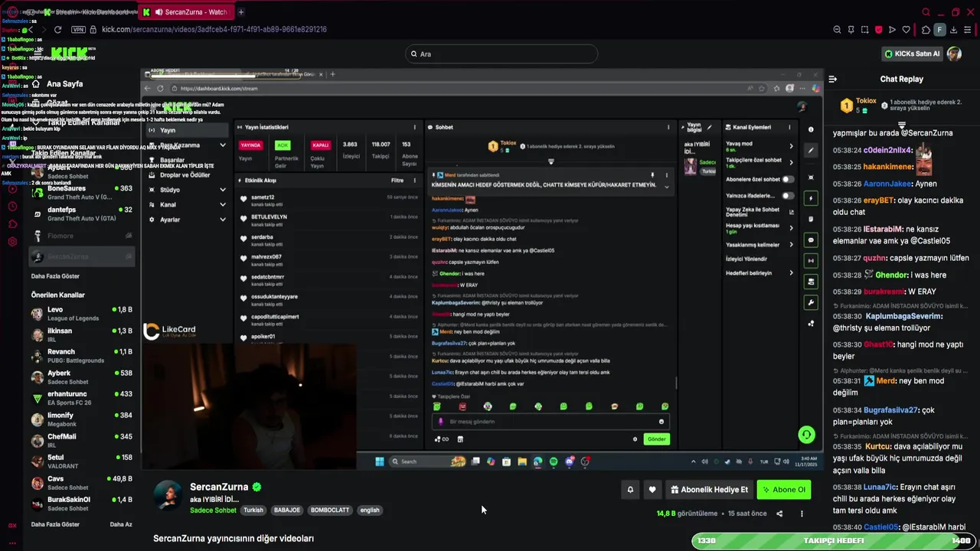Click the browser zoom magnifier icon top right
The height and width of the screenshot is (551, 980).
coord(837,30)
